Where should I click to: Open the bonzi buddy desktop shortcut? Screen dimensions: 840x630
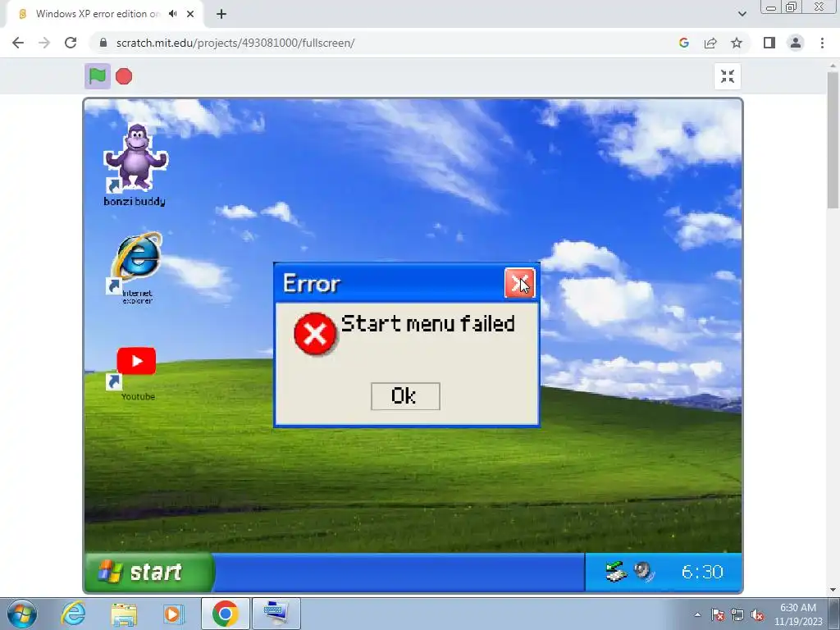point(135,166)
